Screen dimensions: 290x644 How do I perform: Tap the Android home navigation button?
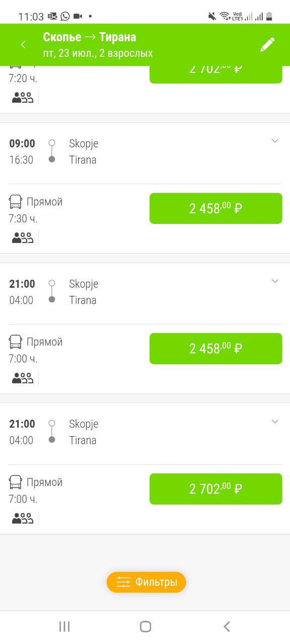[145, 626]
